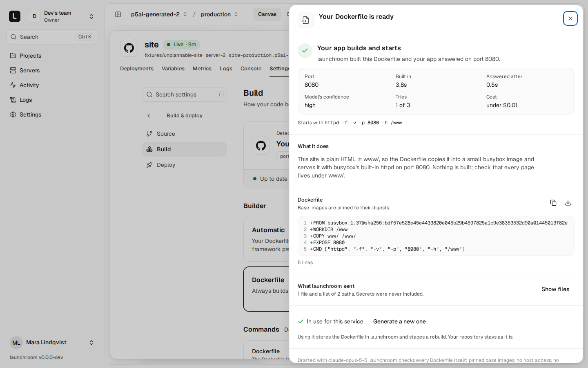Screen dimensions: 588x368
Task: Toggle the sidebar collapse icon
Action: 118,14
